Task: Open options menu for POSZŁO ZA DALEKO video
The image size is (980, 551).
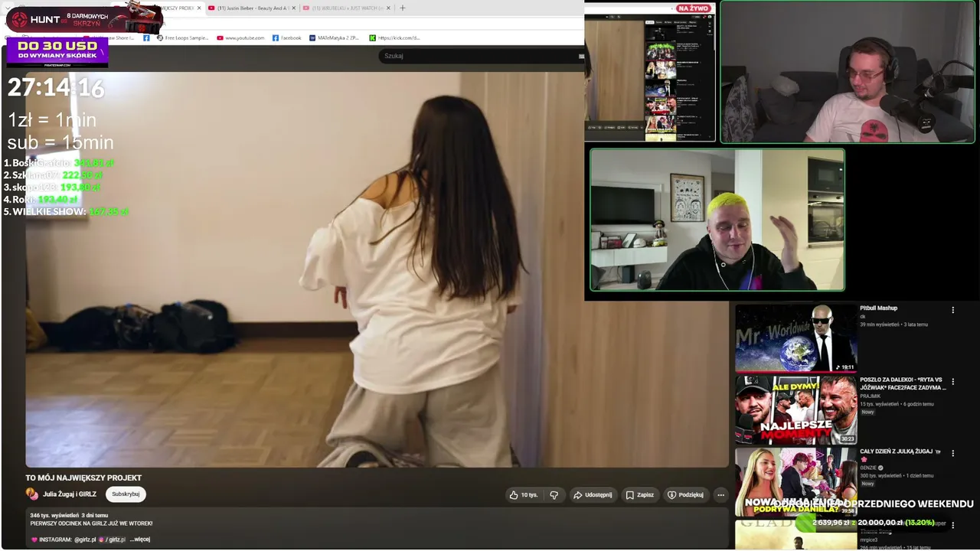Action: tap(953, 381)
